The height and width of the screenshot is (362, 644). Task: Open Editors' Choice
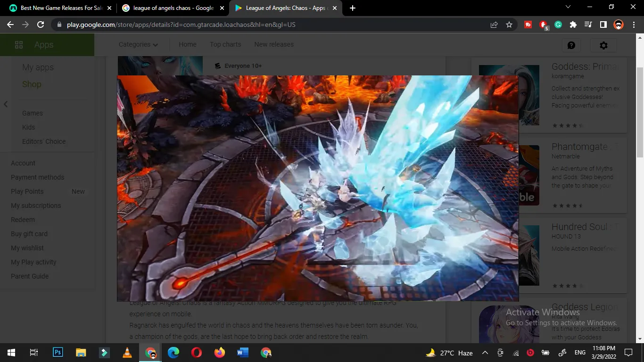pos(44,141)
